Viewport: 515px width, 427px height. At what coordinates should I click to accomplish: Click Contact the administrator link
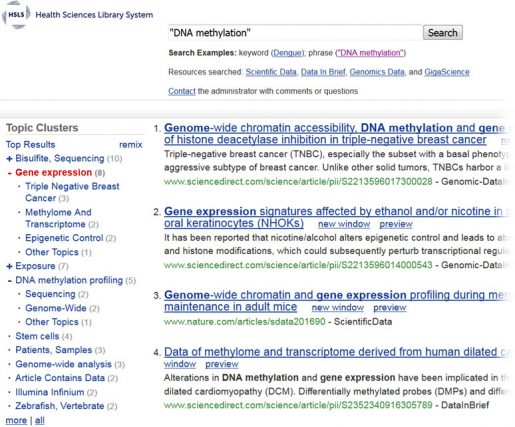pos(182,91)
